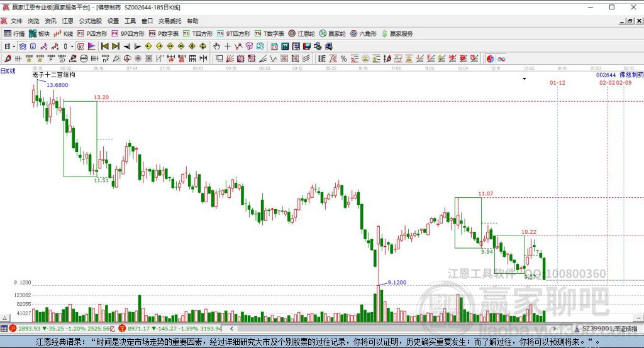The height and width of the screenshot is (348, 644).
Task: Click the save floppy disk icon
Action: [x=306, y=46]
